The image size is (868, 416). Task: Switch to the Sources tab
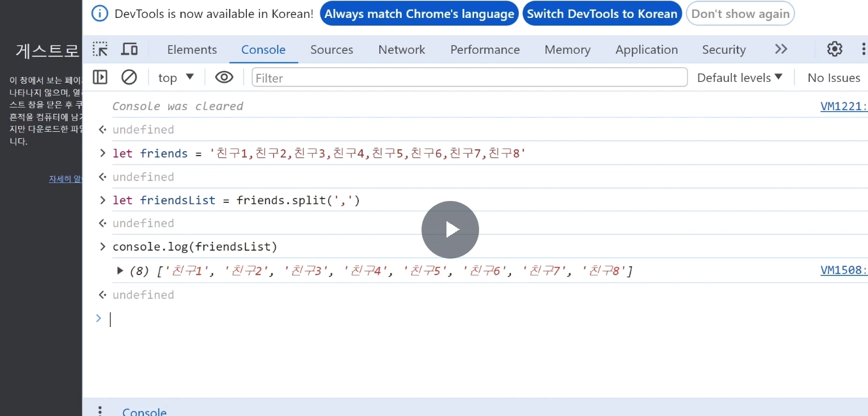[331, 49]
